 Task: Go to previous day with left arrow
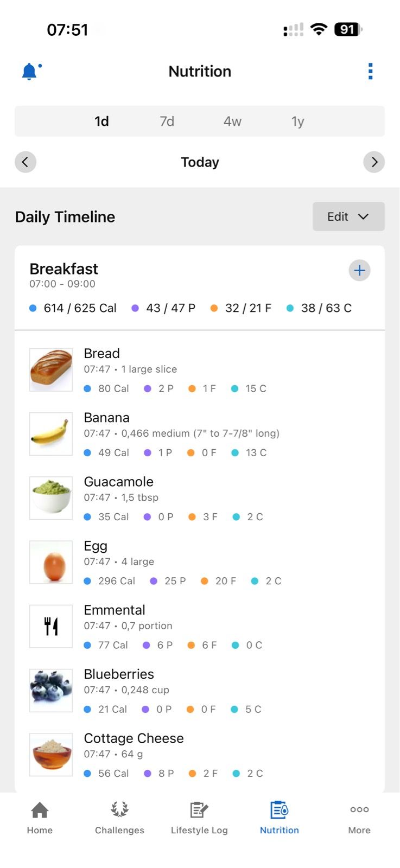pyautogui.click(x=25, y=162)
